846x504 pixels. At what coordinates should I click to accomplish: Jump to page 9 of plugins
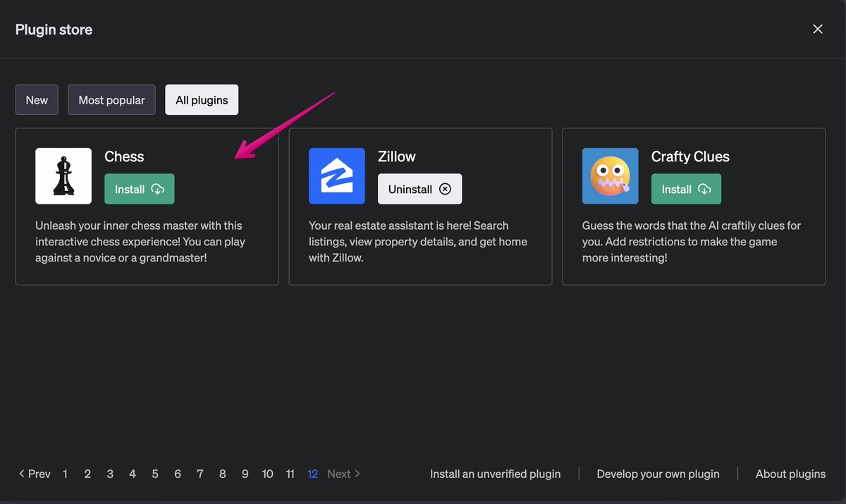(245, 474)
